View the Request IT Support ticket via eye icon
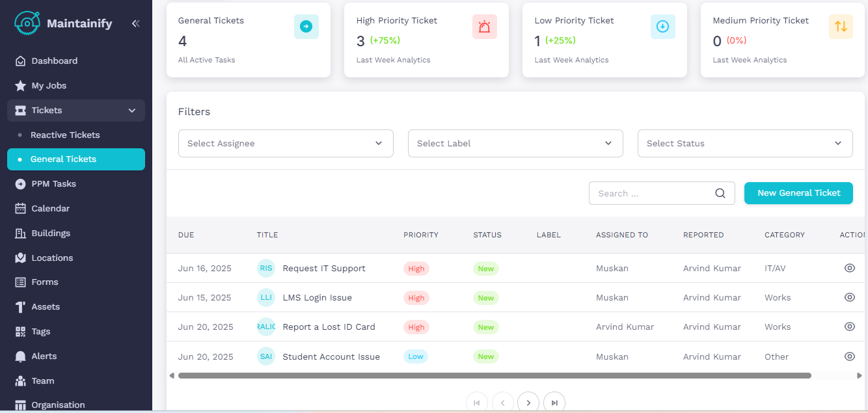The width and height of the screenshot is (868, 413). coord(849,268)
